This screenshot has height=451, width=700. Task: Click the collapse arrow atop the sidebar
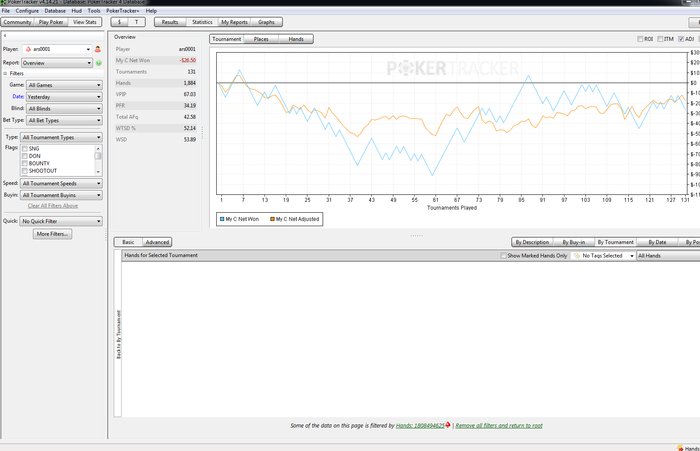[x=5, y=36]
